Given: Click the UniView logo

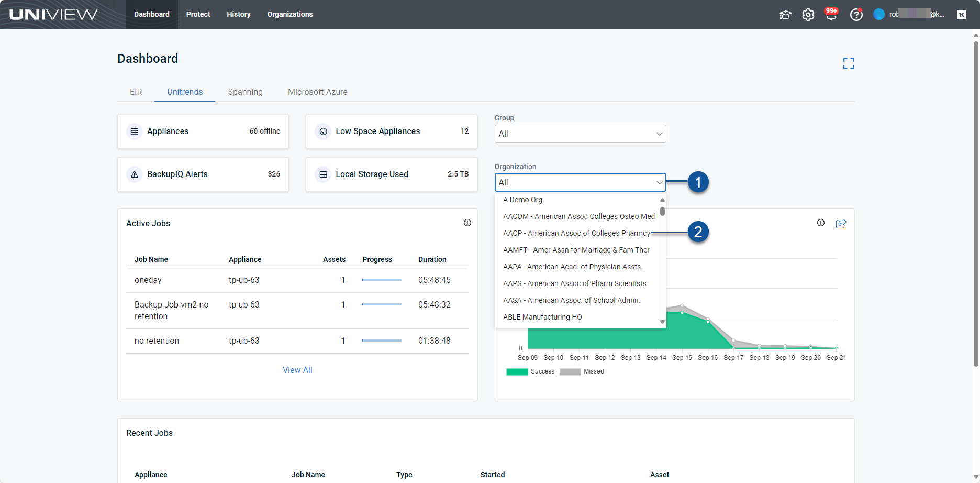Looking at the screenshot, I should [x=53, y=14].
